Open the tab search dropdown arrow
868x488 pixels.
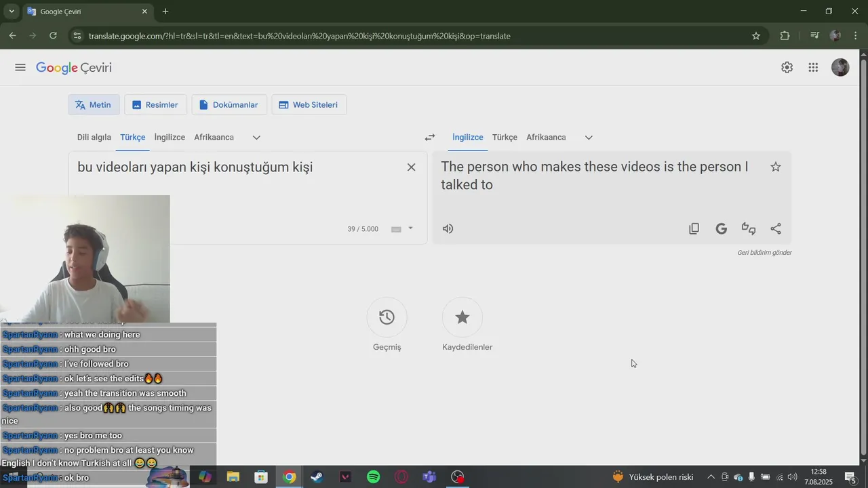tap(11, 12)
